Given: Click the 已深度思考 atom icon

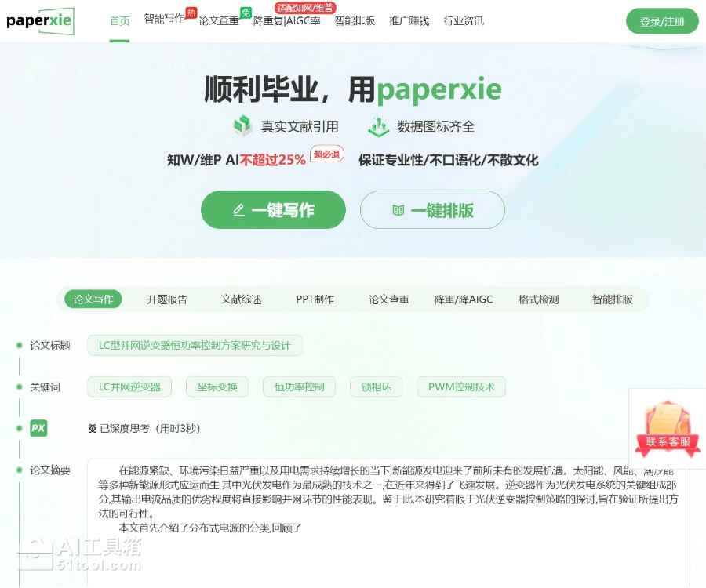Looking at the screenshot, I should tap(93, 429).
